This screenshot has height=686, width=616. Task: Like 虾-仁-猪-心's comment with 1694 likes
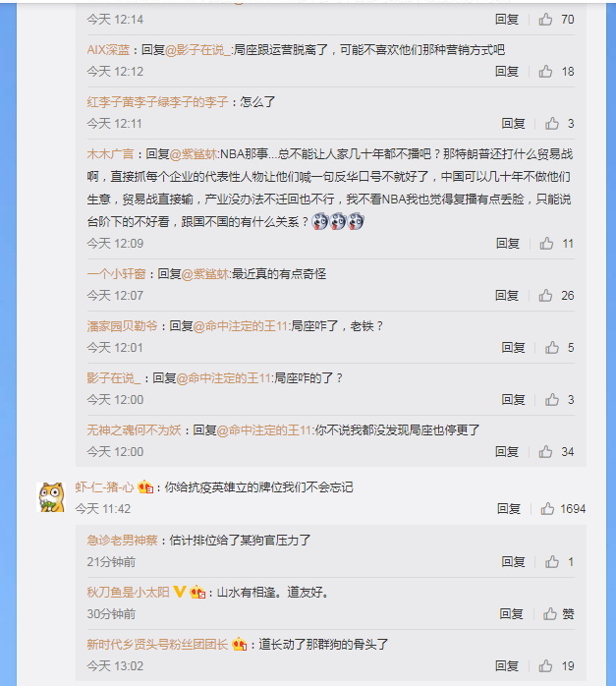click(x=547, y=508)
